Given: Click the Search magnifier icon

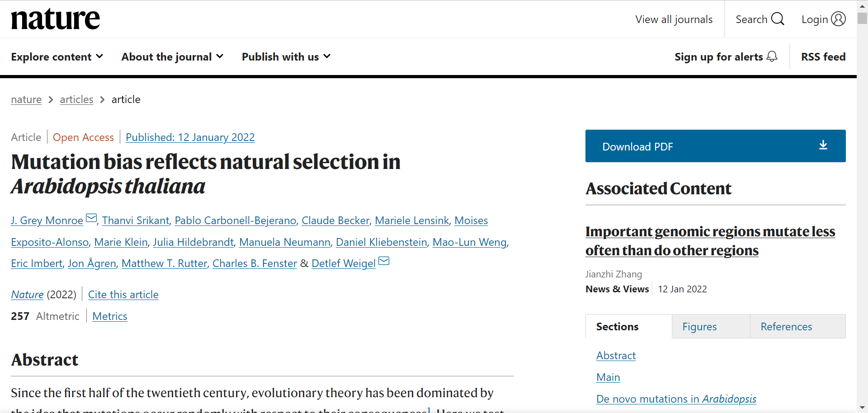Looking at the screenshot, I should (778, 19).
